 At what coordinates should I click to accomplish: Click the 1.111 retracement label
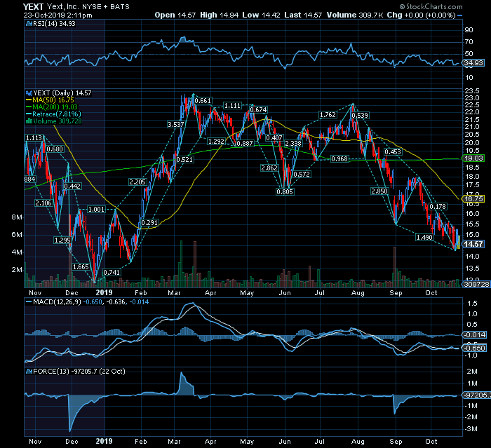pyautogui.click(x=232, y=106)
